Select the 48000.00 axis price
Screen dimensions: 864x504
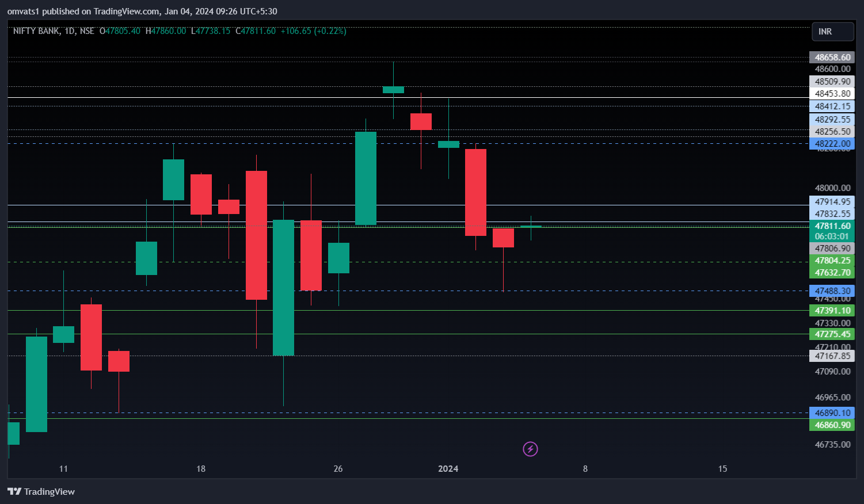[832, 188]
